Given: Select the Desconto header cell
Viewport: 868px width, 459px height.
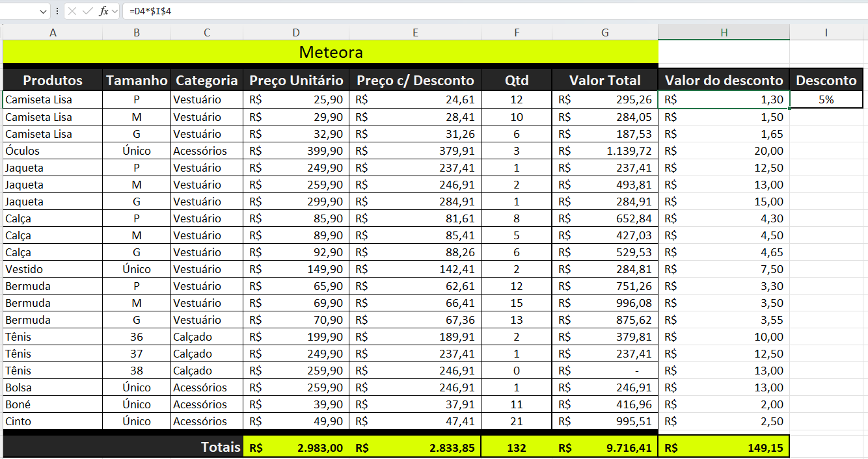Looking at the screenshot, I should (x=826, y=80).
